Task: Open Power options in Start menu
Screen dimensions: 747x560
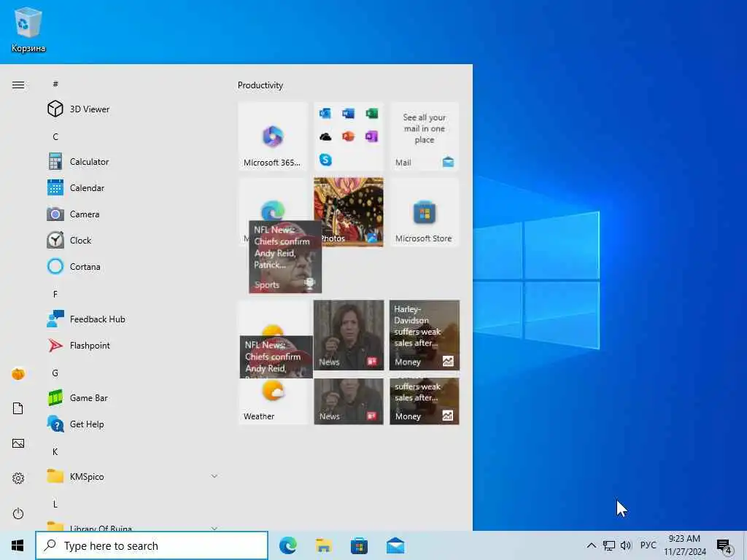Action: tap(18, 513)
